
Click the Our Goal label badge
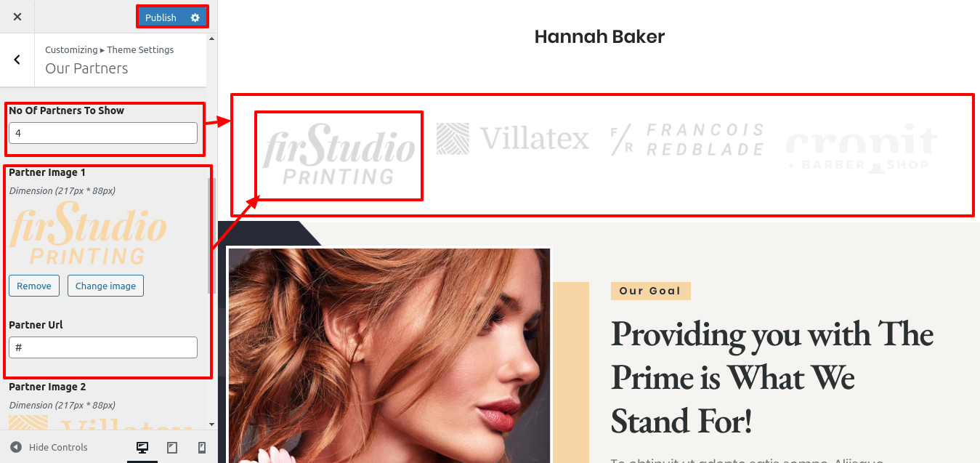(x=650, y=291)
